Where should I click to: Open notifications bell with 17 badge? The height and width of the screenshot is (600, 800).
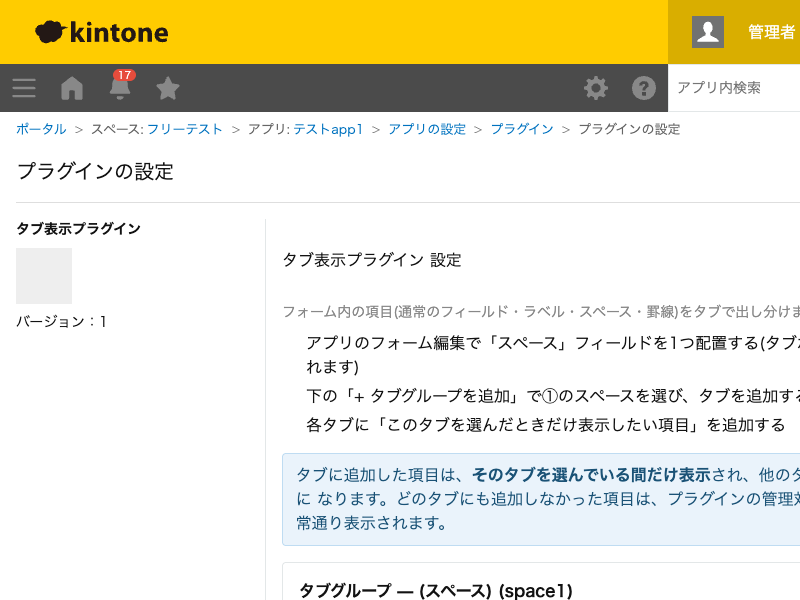[120, 85]
